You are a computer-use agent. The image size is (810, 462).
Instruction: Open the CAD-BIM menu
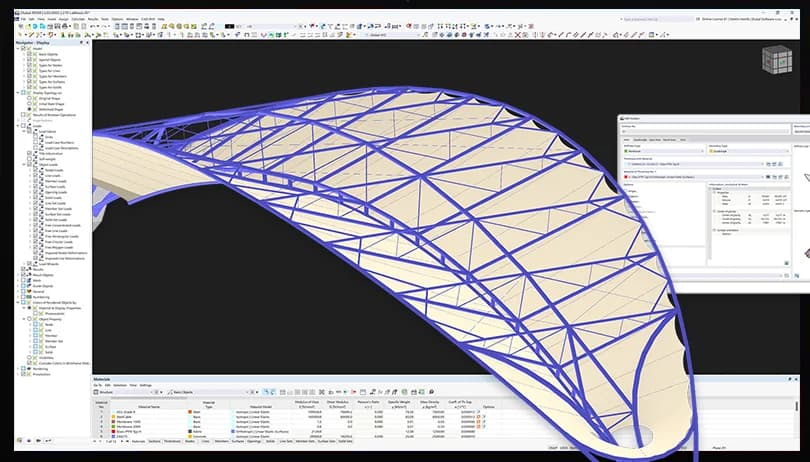[148, 19]
